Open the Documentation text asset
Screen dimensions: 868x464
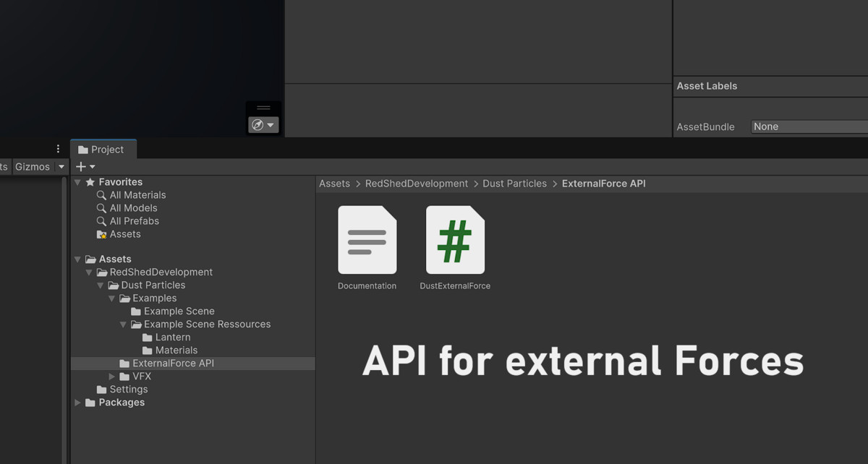pos(367,240)
